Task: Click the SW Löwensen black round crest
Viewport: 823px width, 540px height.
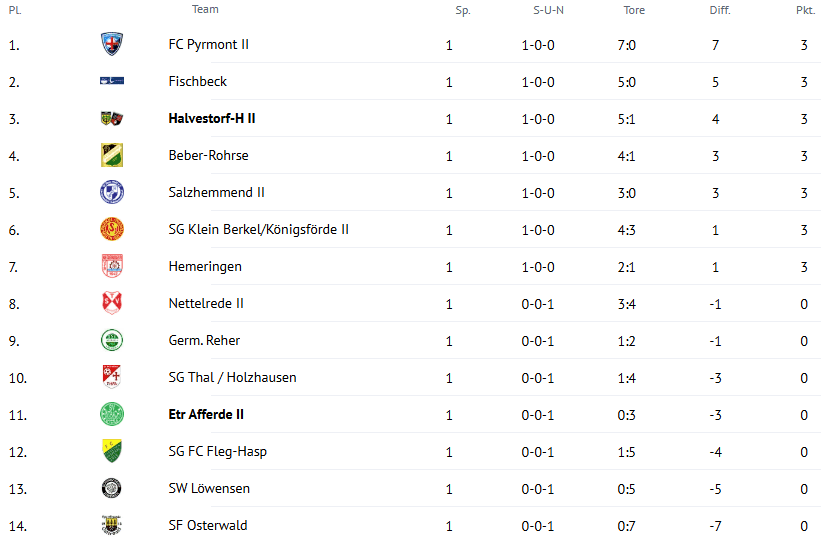Action: pos(112,488)
